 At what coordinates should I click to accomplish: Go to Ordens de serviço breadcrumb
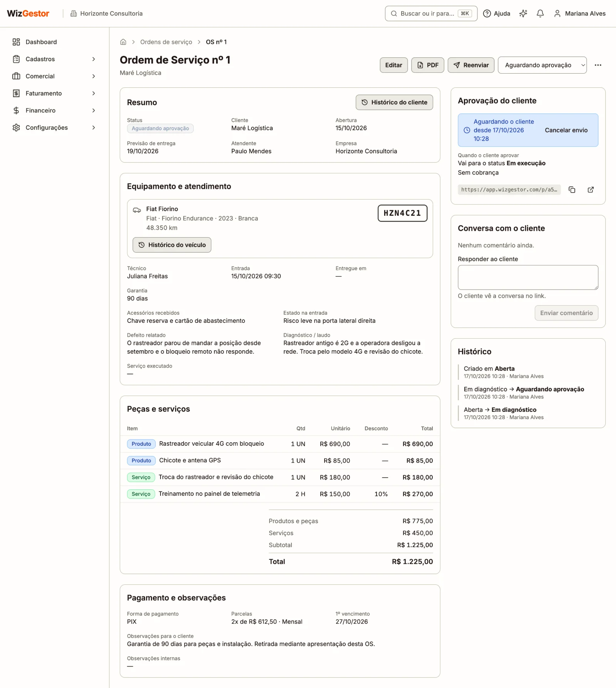tap(166, 42)
